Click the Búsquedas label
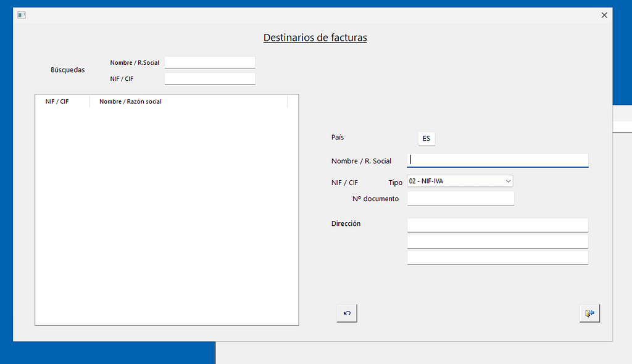Image resolution: width=632 pixels, height=364 pixels. pos(68,70)
